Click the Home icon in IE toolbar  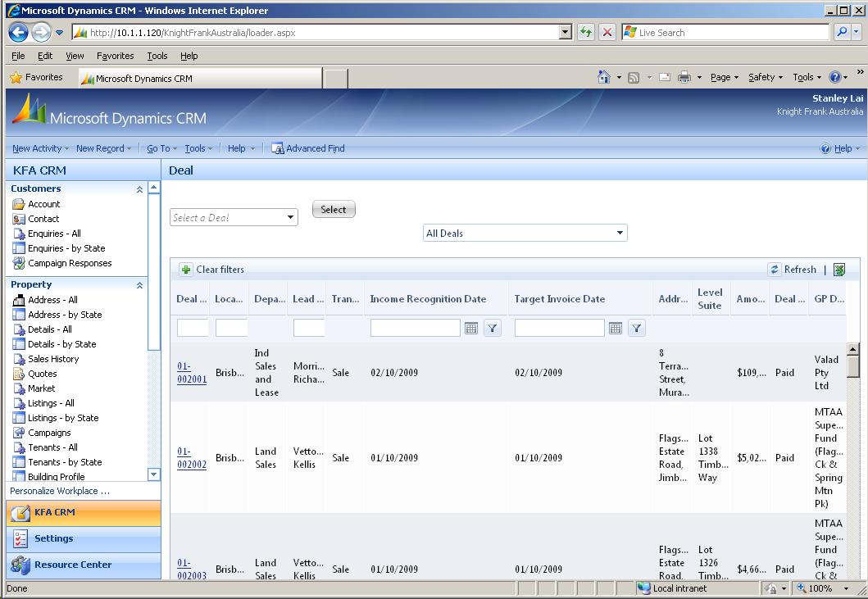604,77
